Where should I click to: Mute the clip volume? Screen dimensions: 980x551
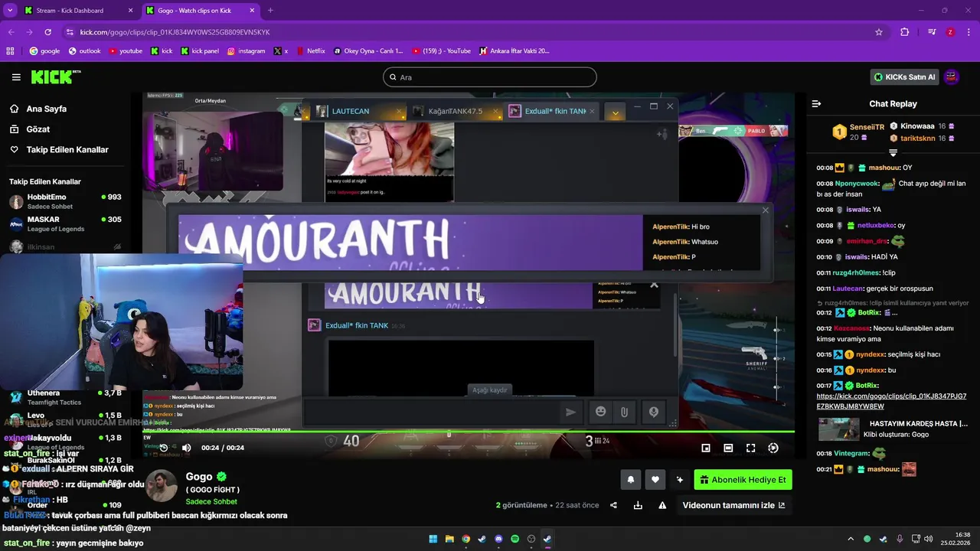pyautogui.click(x=186, y=448)
